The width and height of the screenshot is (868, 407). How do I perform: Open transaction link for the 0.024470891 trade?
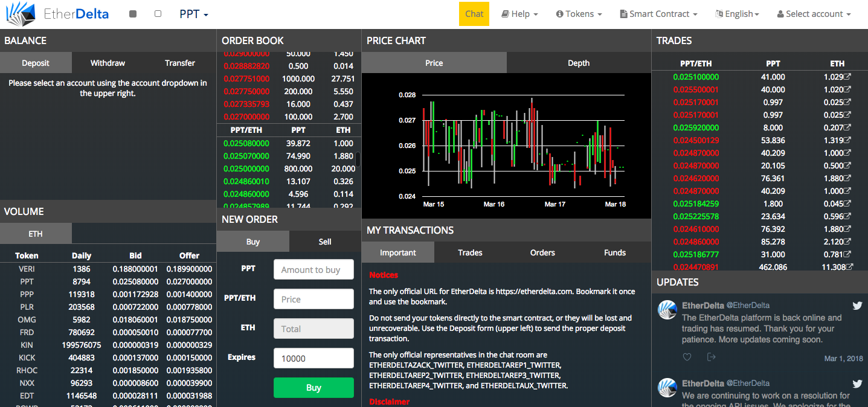point(849,266)
